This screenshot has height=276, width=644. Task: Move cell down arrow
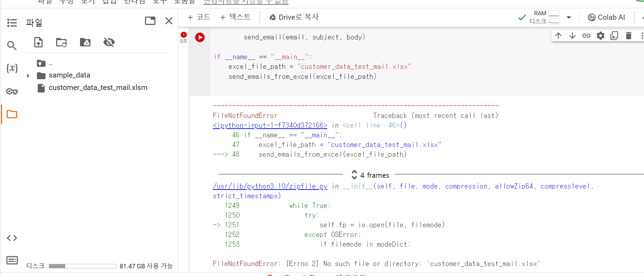pyautogui.click(x=572, y=36)
